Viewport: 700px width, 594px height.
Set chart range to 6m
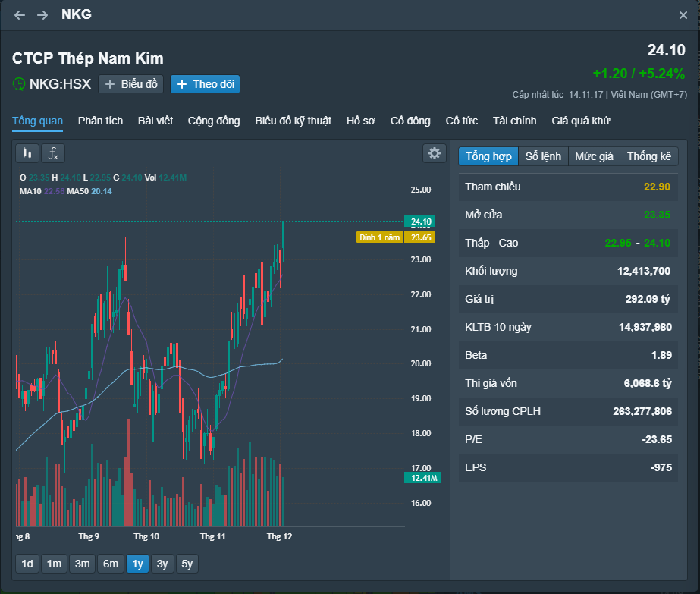(111, 564)
